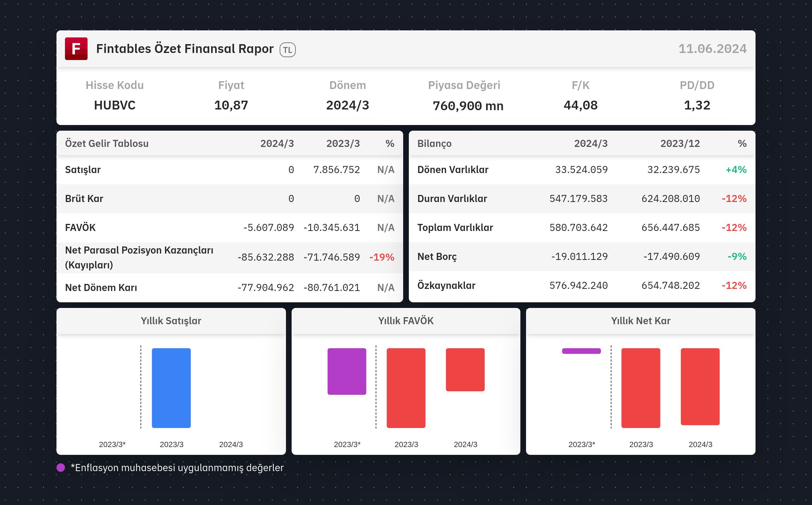Select the blue 2023/3 Yıllık Satışlar bar
This screenshot has height=505, width=812.
pos(171,388)
